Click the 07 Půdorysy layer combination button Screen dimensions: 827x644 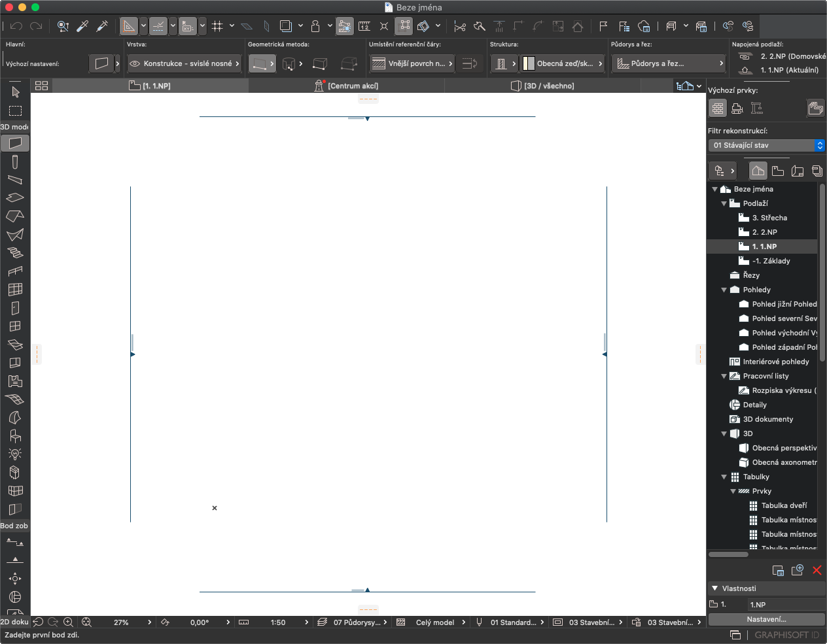(x=354, y=622)
